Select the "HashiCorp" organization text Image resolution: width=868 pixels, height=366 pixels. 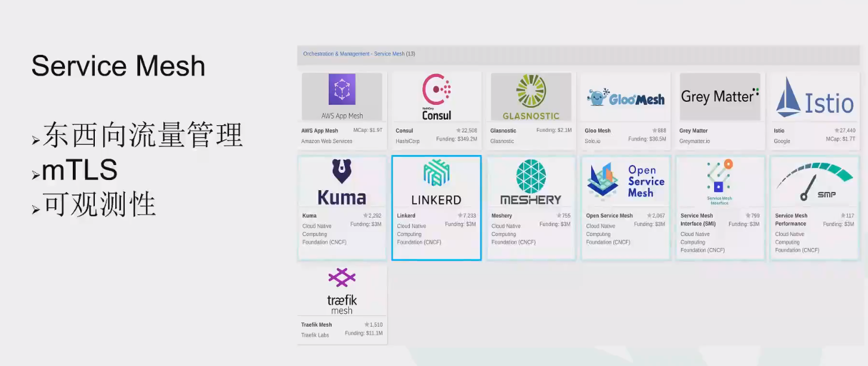coord(408,141)
